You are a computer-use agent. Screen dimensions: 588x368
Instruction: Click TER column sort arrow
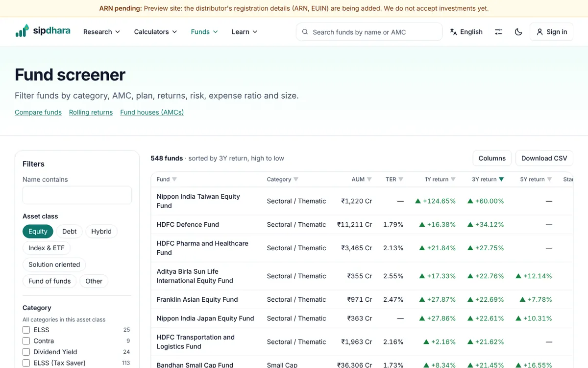[401, 180]
